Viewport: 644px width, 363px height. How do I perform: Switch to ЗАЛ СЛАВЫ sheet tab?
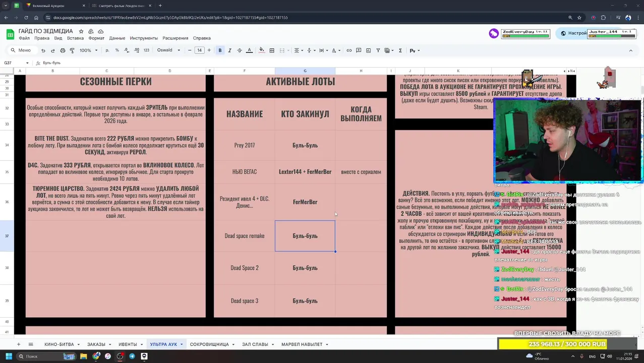(255, 344)
